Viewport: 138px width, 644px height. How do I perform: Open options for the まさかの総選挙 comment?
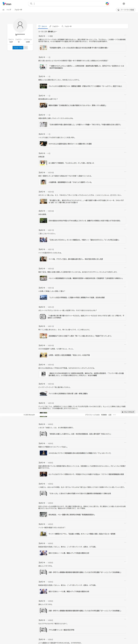[x=125, y=345]
